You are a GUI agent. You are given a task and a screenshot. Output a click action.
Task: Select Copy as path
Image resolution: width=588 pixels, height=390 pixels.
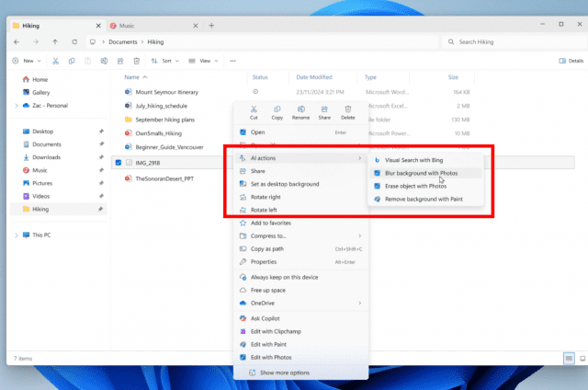[x=300, y=249]
